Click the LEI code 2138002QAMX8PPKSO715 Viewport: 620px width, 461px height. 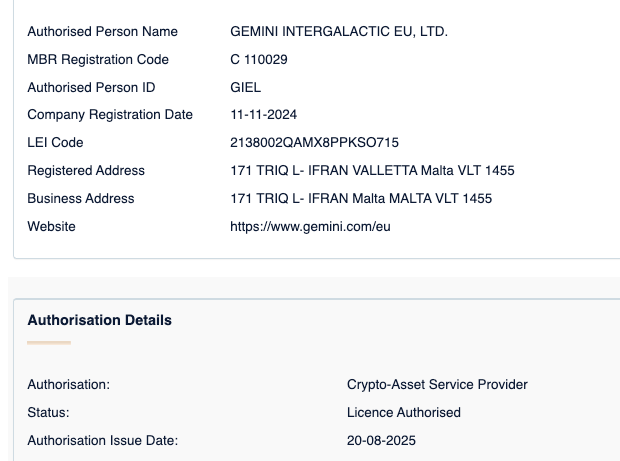pos(314,143)
